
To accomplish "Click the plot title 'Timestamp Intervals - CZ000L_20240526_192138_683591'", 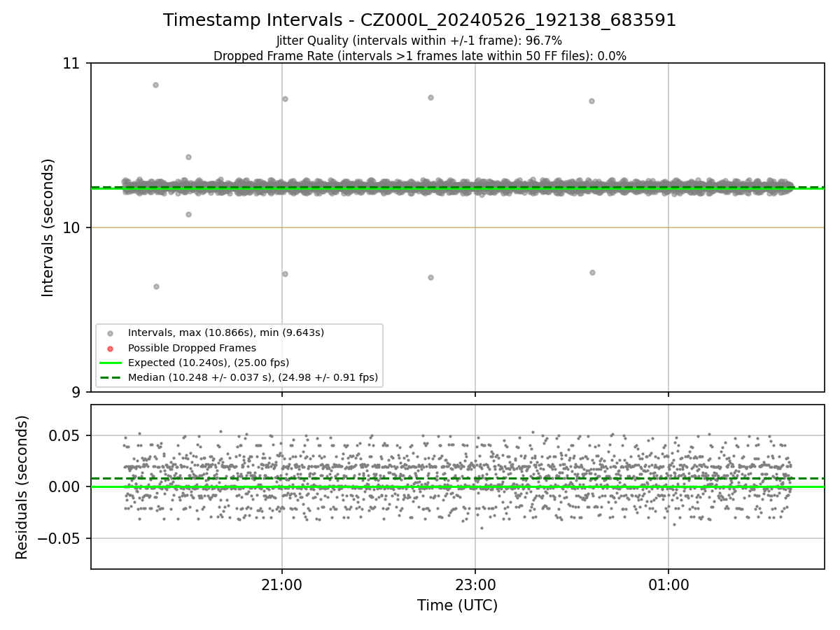I will pyautogui.click(x=420, y=20).
